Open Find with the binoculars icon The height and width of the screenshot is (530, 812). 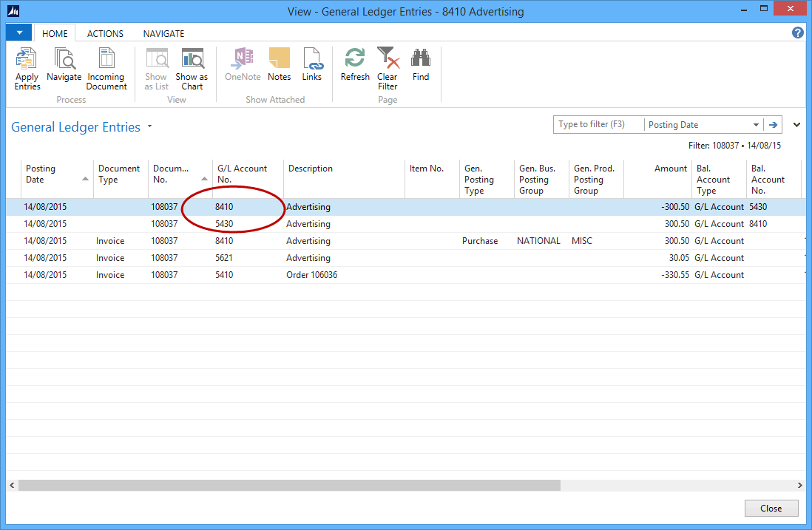coord(421,65)
